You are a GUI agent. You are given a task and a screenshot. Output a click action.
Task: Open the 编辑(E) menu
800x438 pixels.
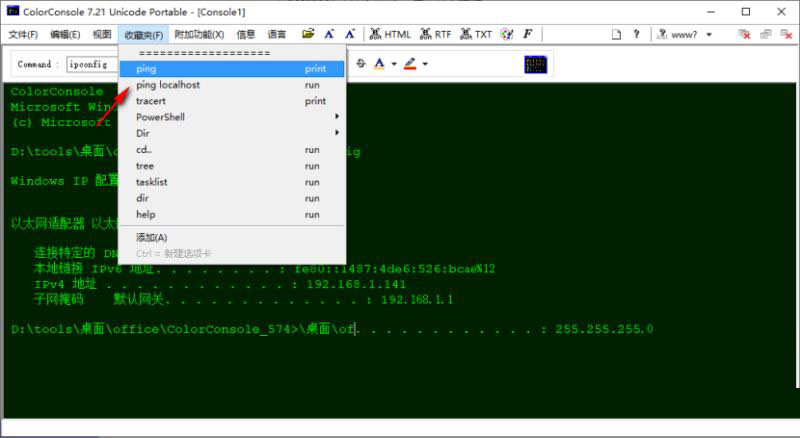pyautogui.click(x=65, y=35)
